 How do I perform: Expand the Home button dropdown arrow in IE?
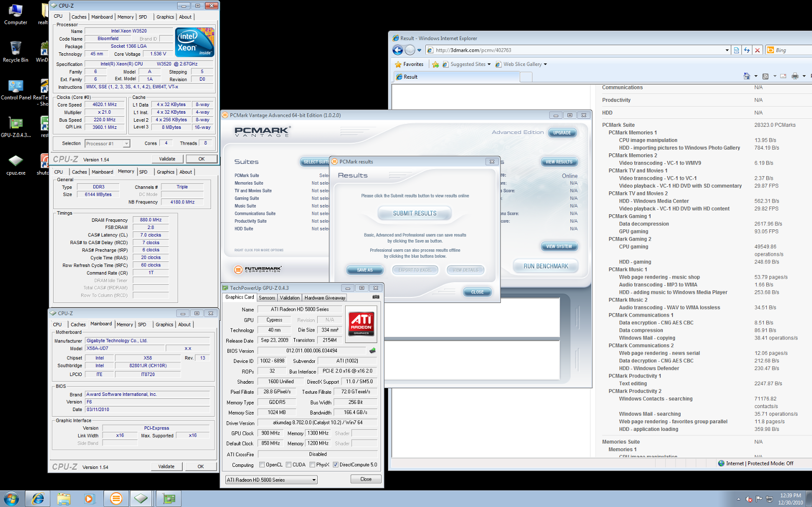click(x=756, y=77)
